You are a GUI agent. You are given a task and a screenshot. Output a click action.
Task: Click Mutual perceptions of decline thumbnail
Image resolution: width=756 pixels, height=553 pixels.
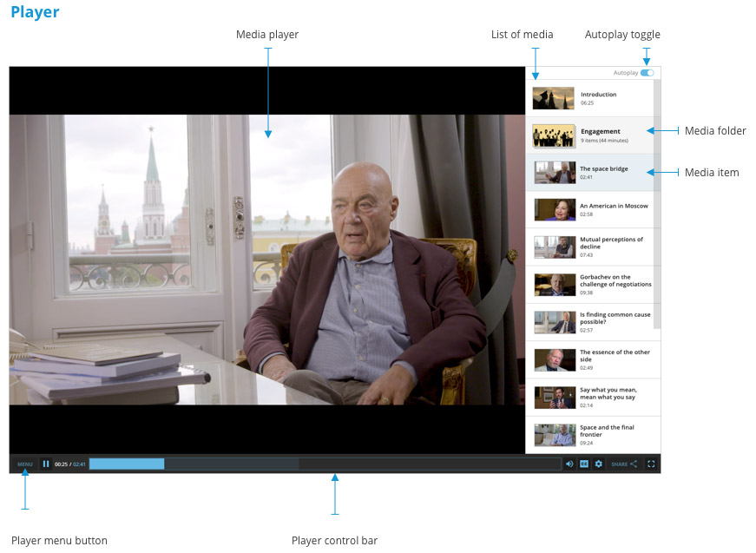(555, 247)
